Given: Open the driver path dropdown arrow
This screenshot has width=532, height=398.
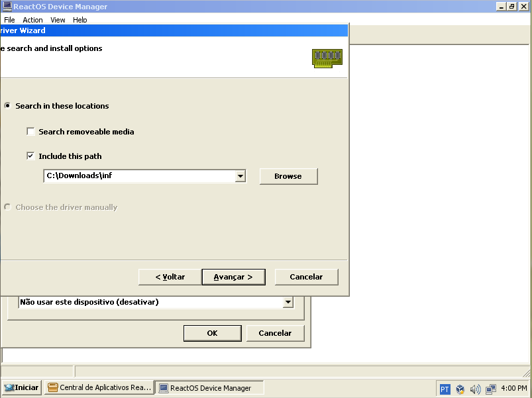Looking at the screenshot, I should [240, 176].
